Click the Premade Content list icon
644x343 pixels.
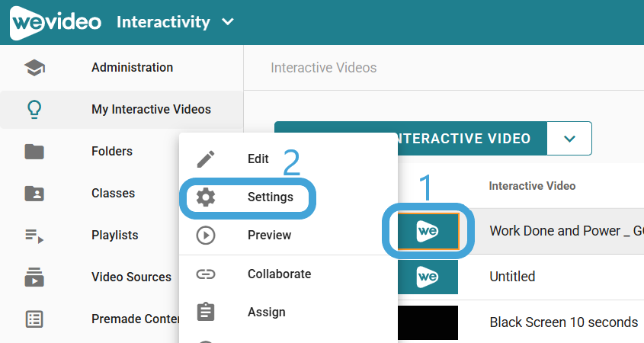[x=34, y=319]
